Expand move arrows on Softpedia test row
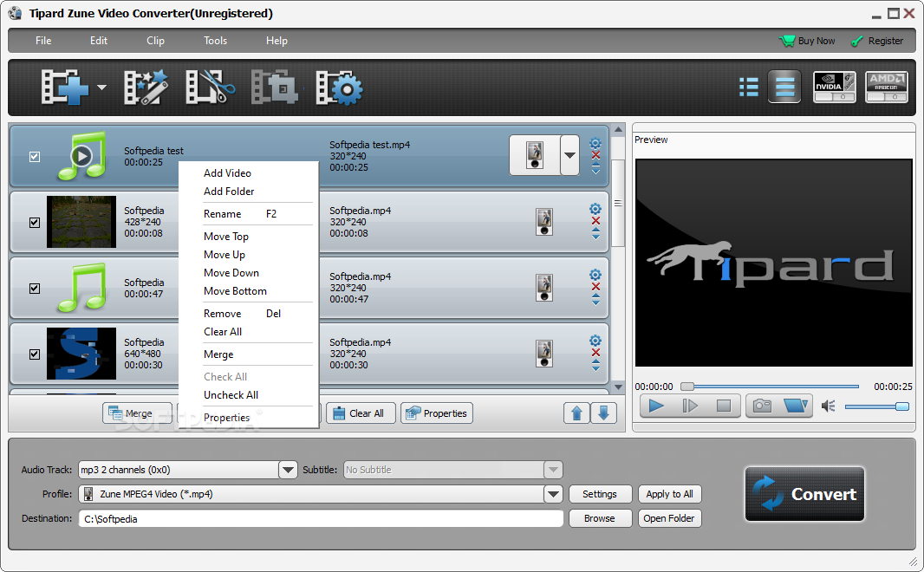 coord(595,170)
